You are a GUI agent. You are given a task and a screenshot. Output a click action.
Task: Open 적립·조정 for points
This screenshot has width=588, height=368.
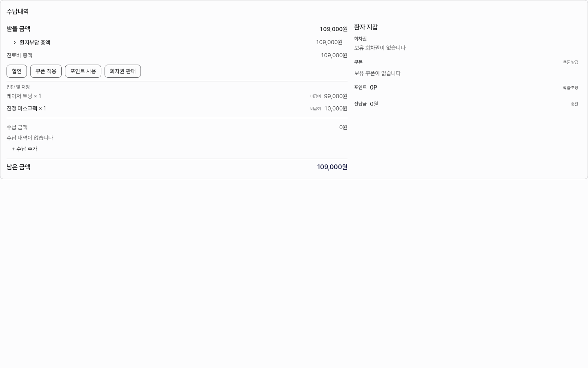tap(570, 88)
